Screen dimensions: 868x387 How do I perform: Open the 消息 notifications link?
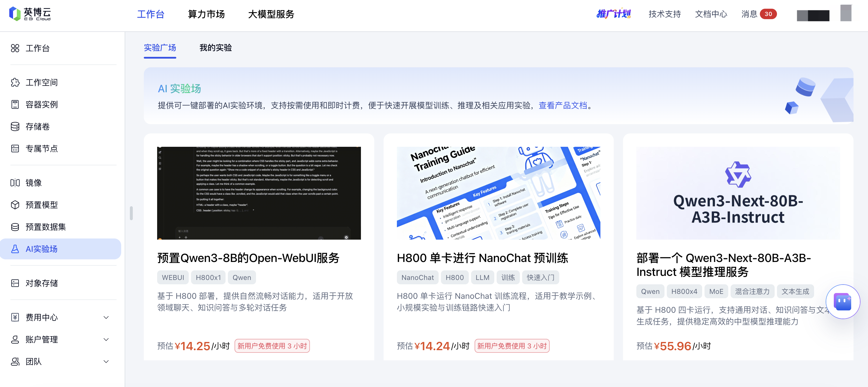click(x=749, y=14)
